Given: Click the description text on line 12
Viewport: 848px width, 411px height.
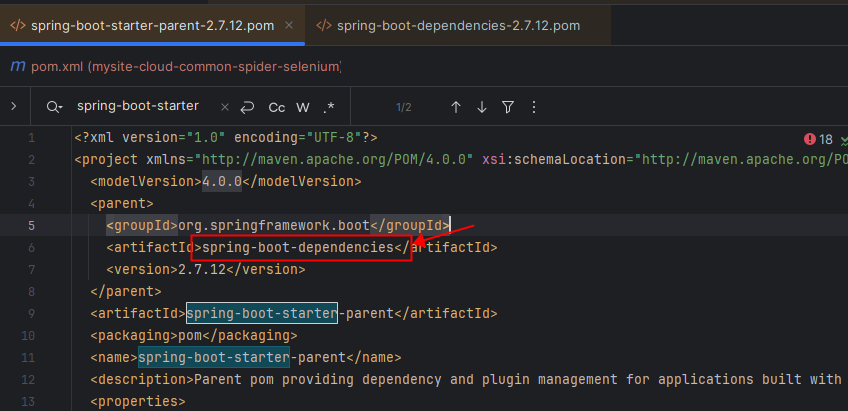Looking at the screenshot, I should pos(520,380).
